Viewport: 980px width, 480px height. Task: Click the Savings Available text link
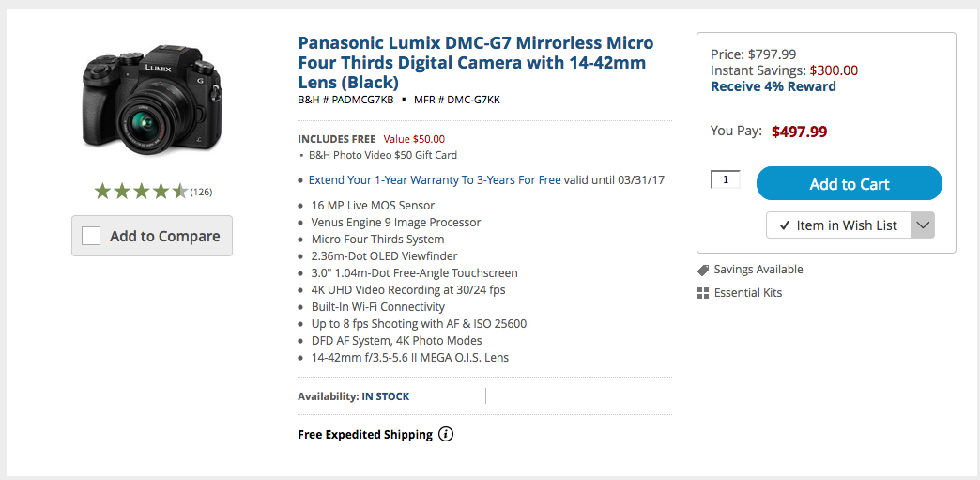(x=758, y=270)
